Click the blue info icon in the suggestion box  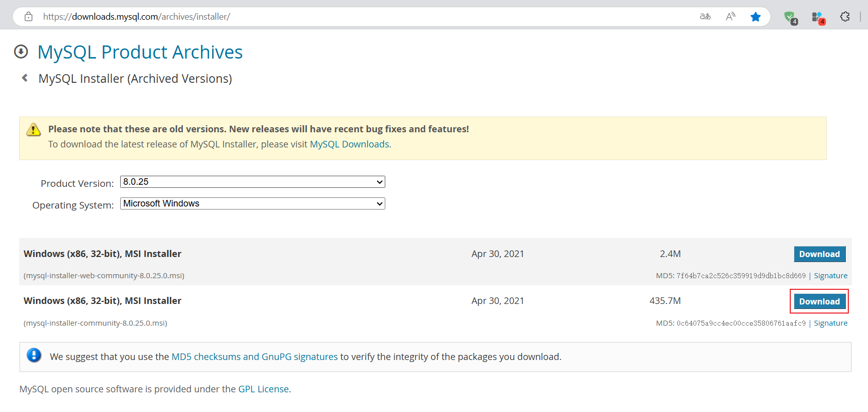click(34, 355)
